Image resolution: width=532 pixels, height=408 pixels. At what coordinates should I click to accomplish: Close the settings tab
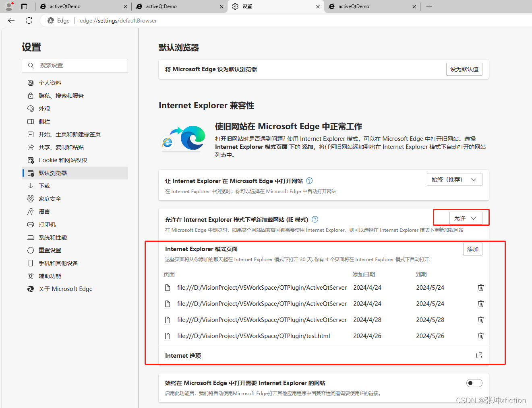[318, 6]
